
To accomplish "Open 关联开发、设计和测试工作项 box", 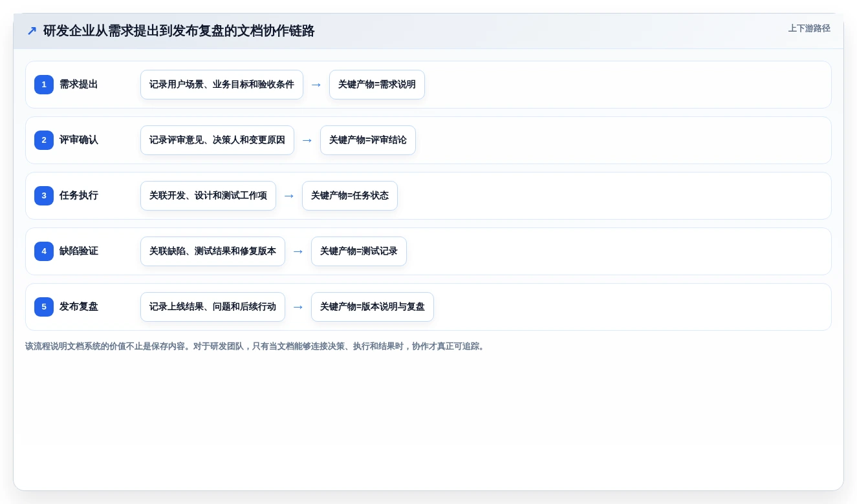I will 208,196.
